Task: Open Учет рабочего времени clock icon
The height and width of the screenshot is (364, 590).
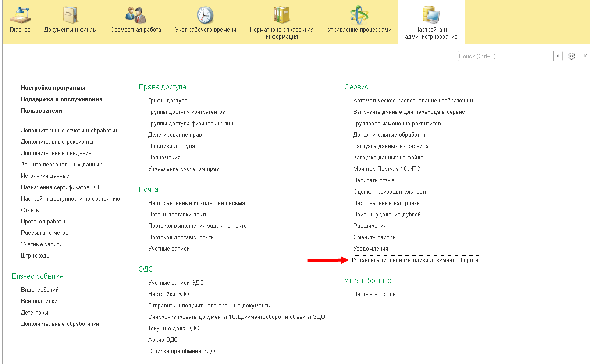Action: coord(205,15)
